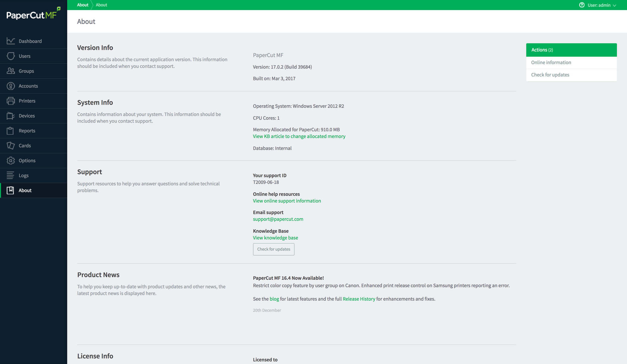
Task: Click the help question mark icon
Action: coord(582,5)
